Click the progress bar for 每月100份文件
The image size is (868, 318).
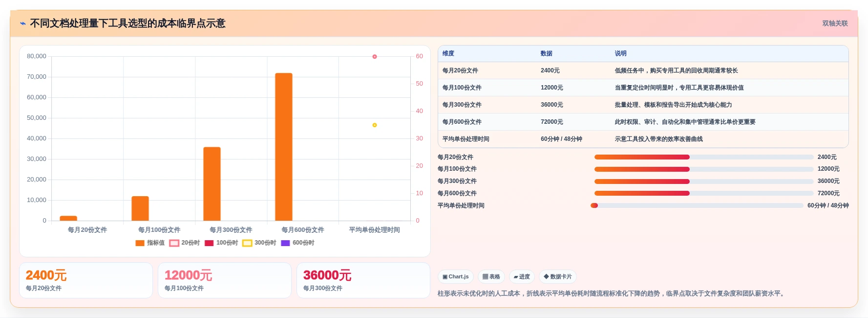tap(704, 169)
